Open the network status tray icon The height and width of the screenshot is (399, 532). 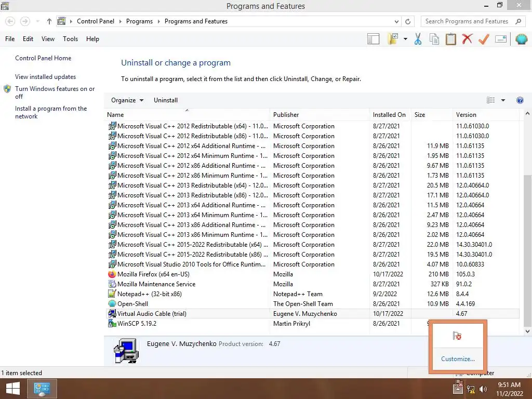[x=471, y=389]
